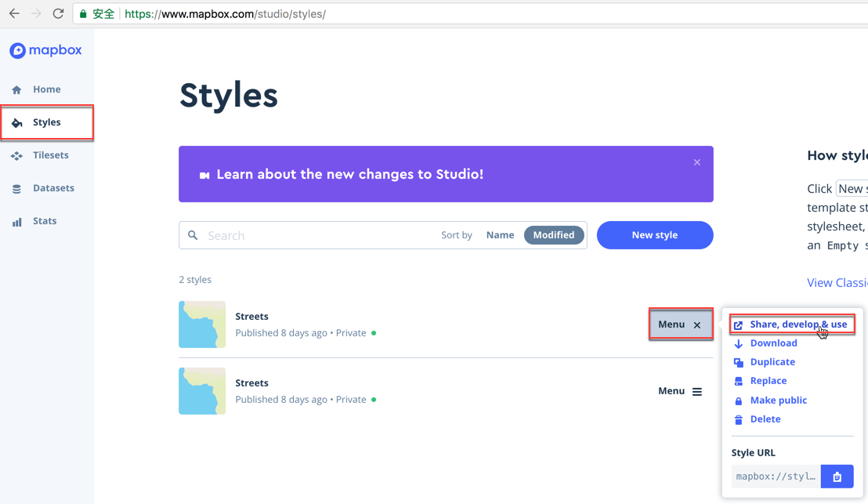Select Share, develop & use
The height and width of the screenshot is (504, 868).
(x=792, y=324)
